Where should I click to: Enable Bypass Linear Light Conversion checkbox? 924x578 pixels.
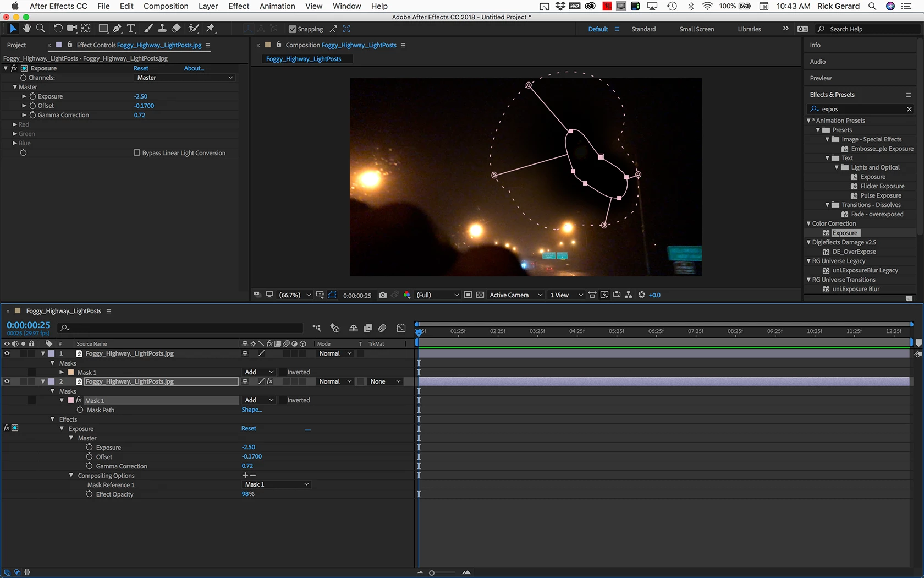137,153
